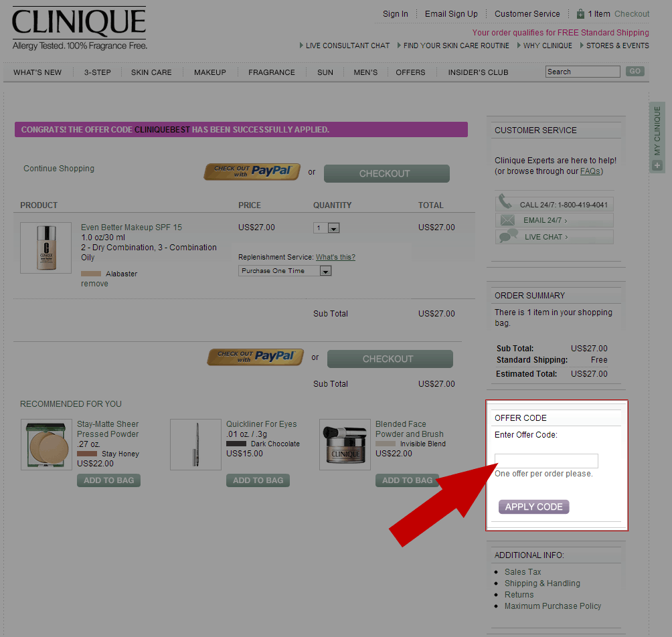Open Customer Service header link
This screenshot has width=672, height=637.
pyautogui.click(x=527, y=13)
